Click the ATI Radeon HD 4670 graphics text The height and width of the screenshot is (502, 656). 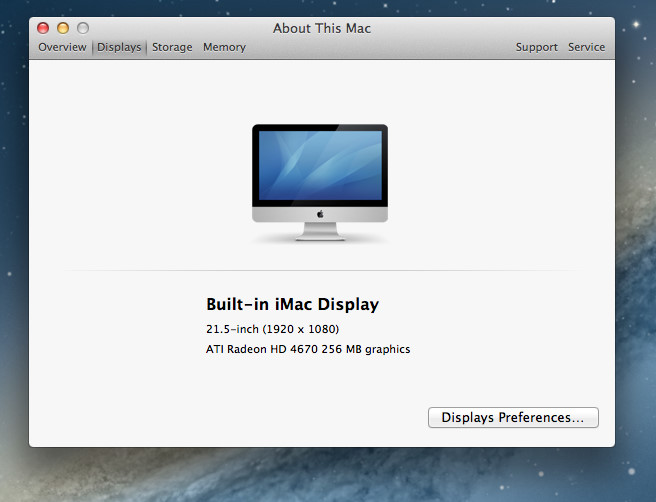pyautogui.click(x=308, y=349)
